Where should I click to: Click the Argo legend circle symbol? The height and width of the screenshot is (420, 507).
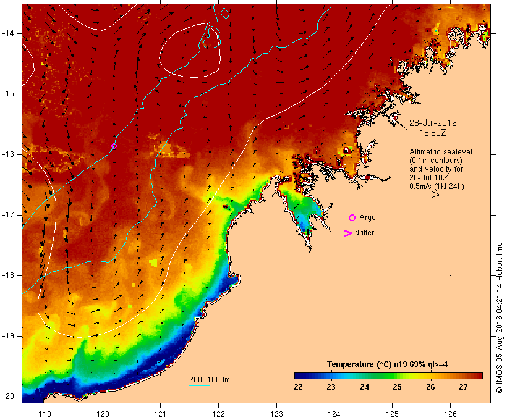[x=352, y=218]
